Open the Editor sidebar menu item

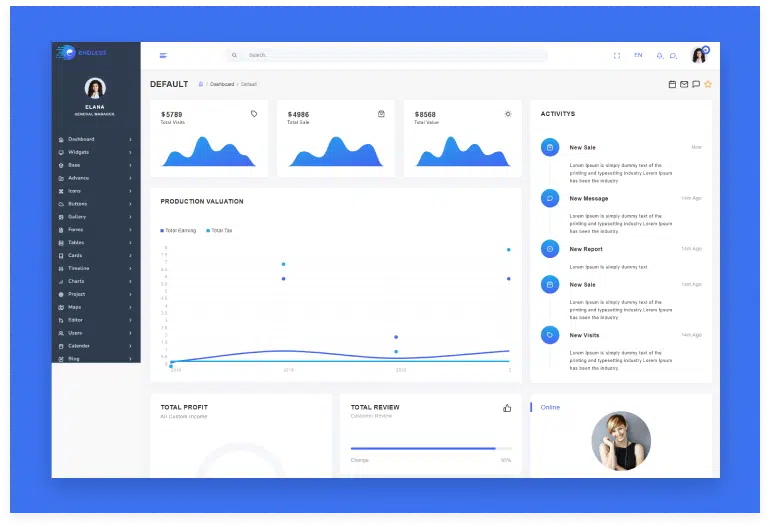tap(96, 320)
